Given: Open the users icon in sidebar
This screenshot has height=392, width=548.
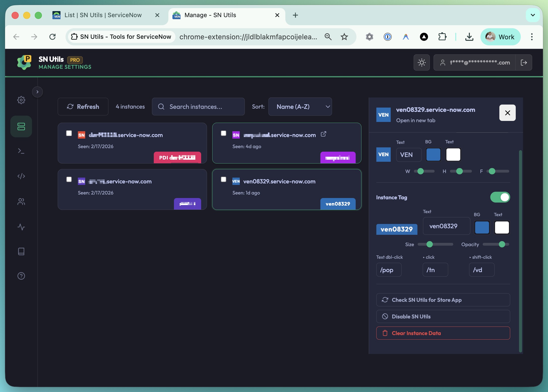Looking at the screenshot, I should pyautogui.click(x=21, y=202).
